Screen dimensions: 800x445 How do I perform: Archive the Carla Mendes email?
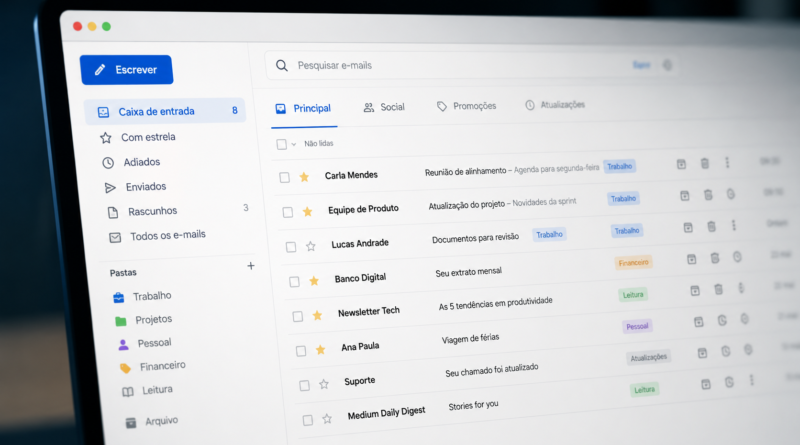[681, 164]
